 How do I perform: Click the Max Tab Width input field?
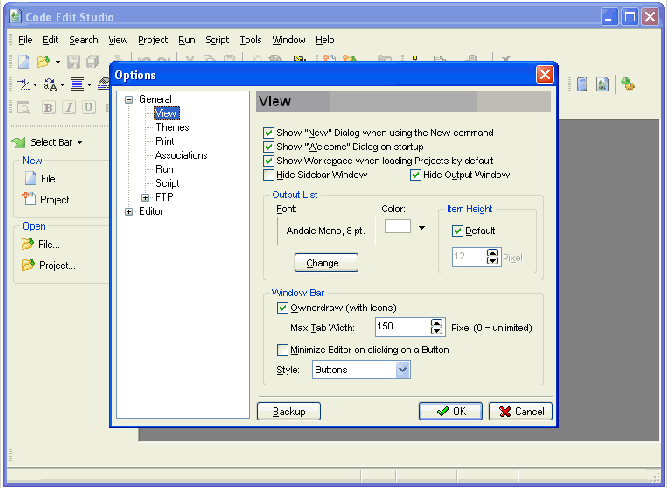(403, 327)
